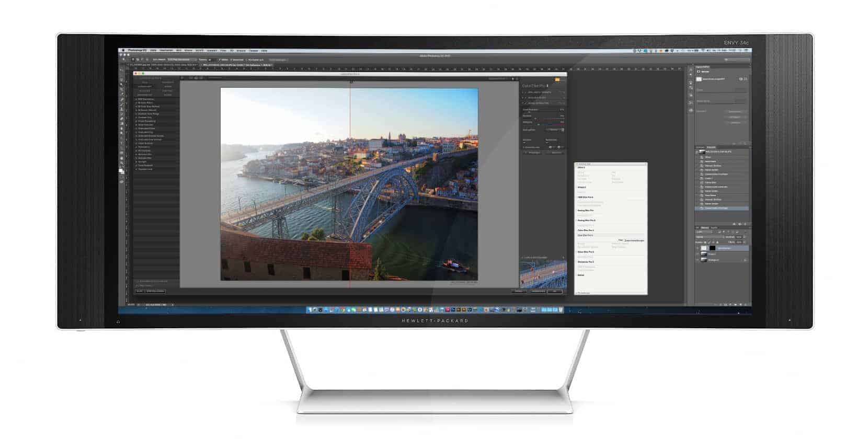Toggle the anti-alias (Glätten) checkbox

click(220, 60)
